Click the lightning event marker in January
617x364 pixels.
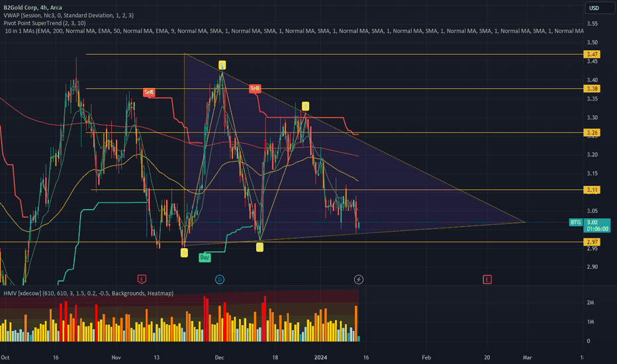(358, 279)
